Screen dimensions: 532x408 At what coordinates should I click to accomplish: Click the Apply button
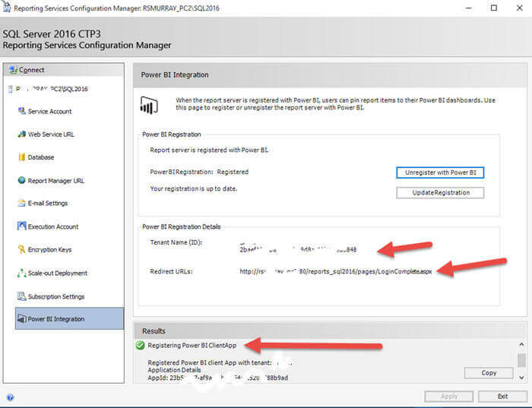449,396
